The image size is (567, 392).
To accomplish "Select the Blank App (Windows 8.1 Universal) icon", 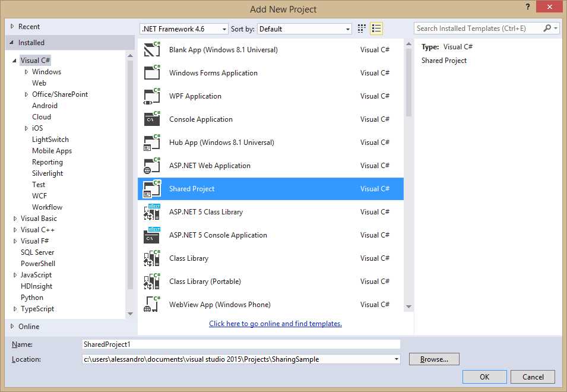I will (151, 49).
